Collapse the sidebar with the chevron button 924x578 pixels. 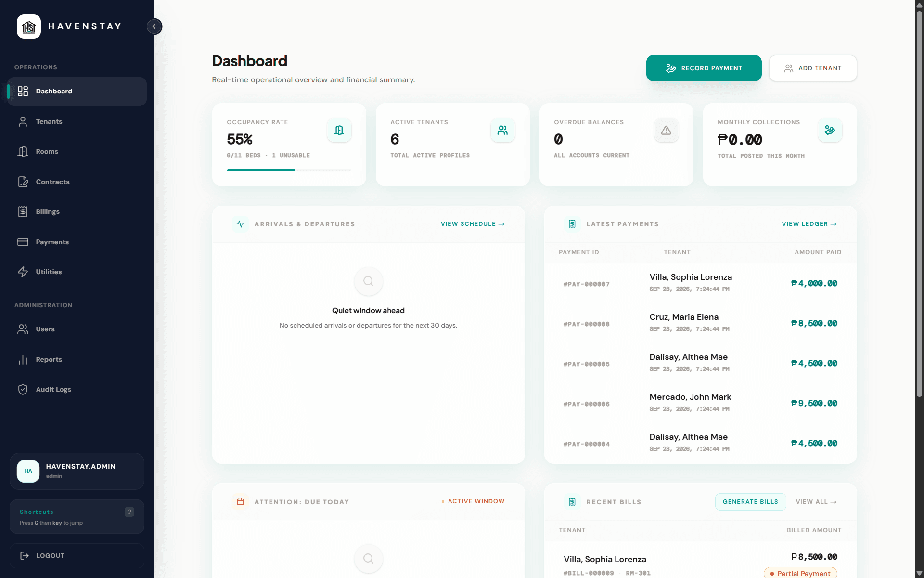click(x=154, y=26)
